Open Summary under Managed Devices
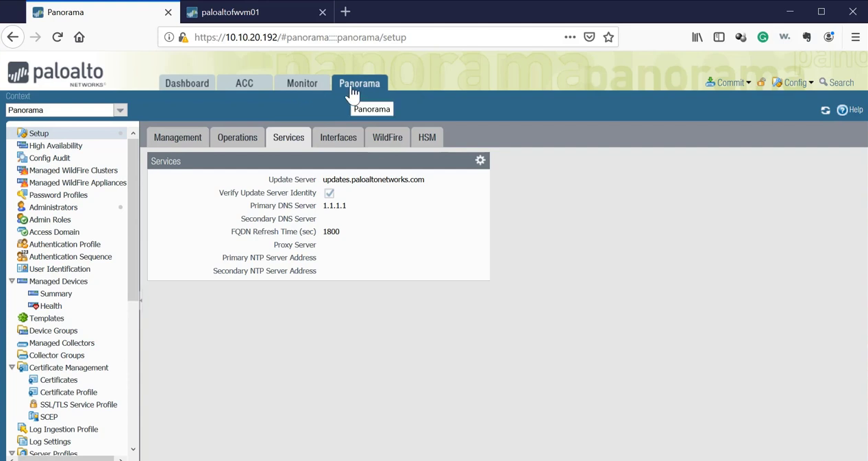868x461 pixels. tap(55, 293)
